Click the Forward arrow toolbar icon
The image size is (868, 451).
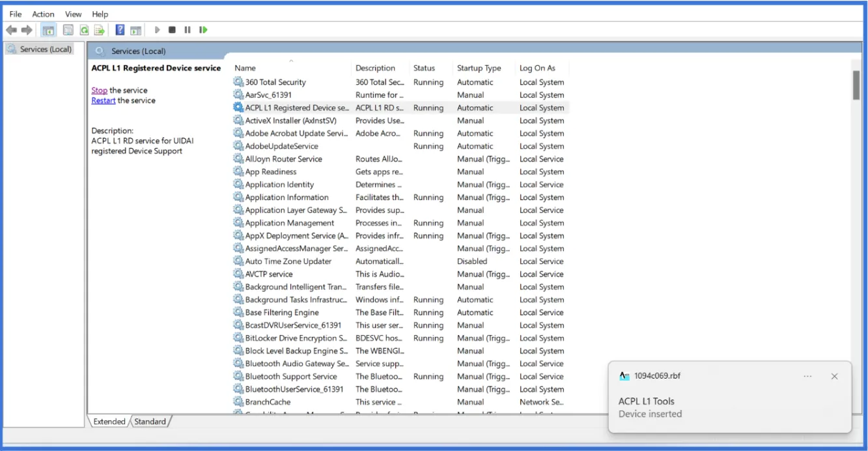coord(27,30)
